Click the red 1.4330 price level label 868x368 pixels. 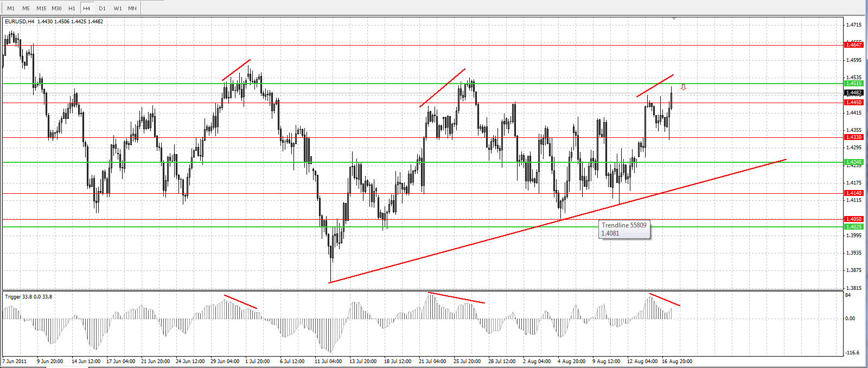click(x=854, y=137)
